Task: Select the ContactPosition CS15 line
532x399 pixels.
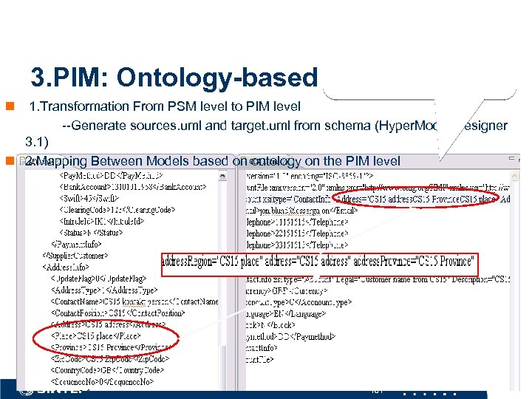Action: coord(117,313)
